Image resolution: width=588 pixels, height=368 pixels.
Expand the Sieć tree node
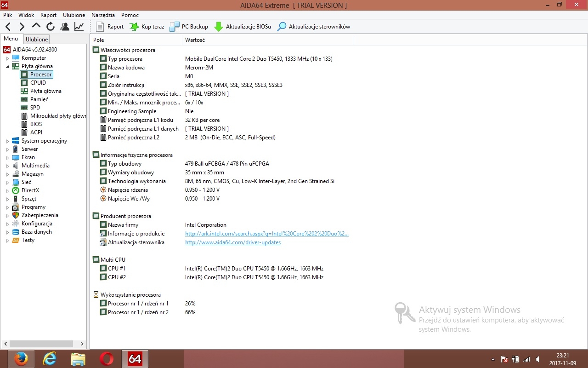click(7, 183)
